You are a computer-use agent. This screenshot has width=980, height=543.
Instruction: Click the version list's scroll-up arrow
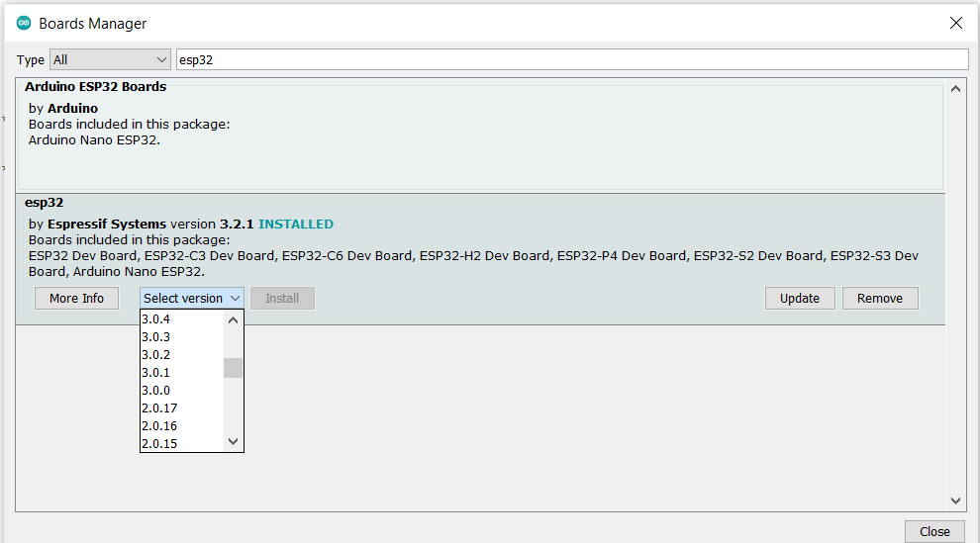point(234,320)
